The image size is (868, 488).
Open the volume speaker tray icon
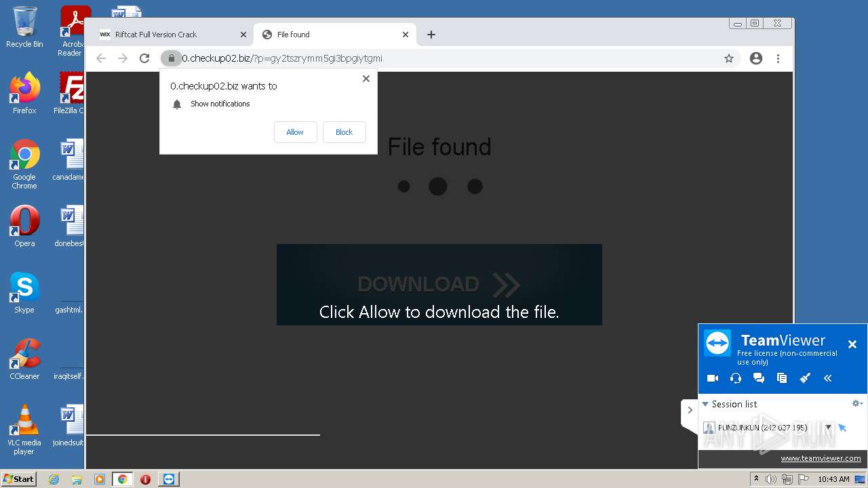771,479
